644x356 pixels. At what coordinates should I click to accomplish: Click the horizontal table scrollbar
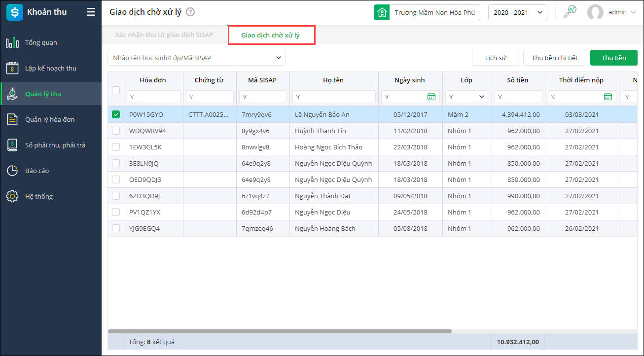tap(280, 331)
